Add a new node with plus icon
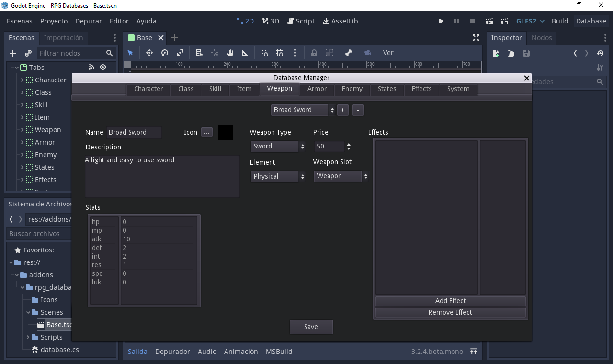The height and width of the screenshot is (364, 613). pos(13,53)
